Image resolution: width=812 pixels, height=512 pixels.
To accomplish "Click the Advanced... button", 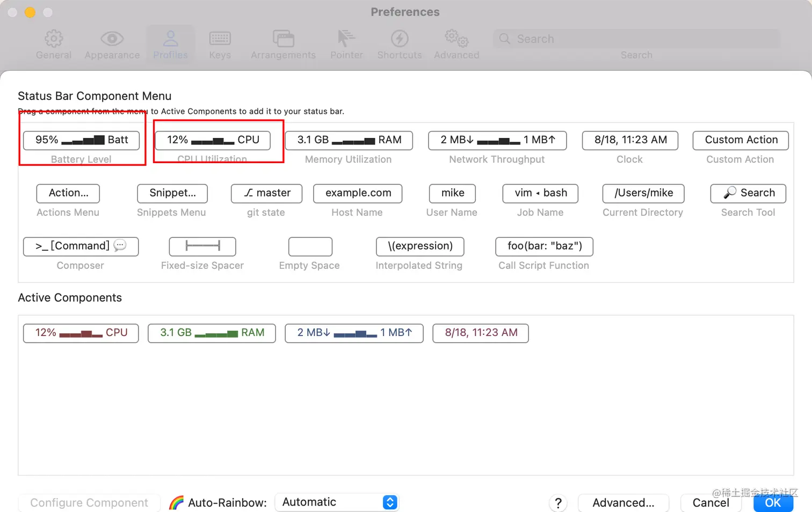I will point(624,503).
